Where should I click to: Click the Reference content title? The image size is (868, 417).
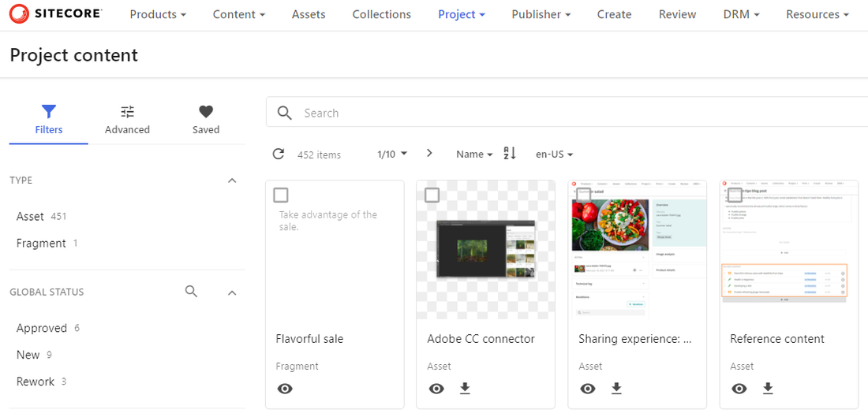point(777,339)
